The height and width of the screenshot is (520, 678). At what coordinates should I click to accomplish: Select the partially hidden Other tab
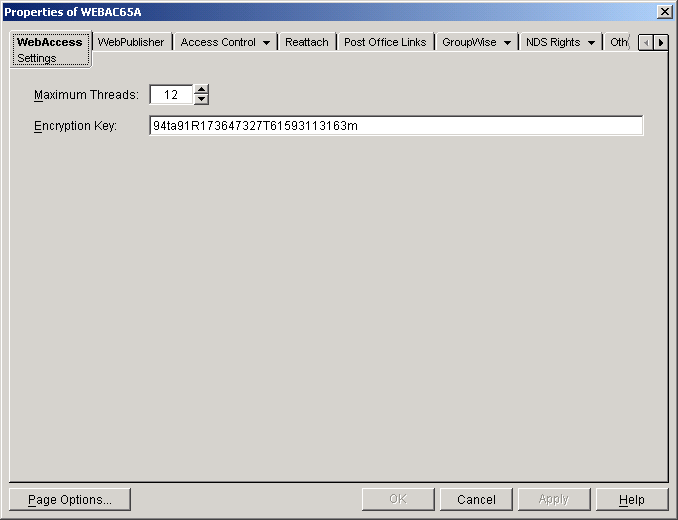point(618,42)
